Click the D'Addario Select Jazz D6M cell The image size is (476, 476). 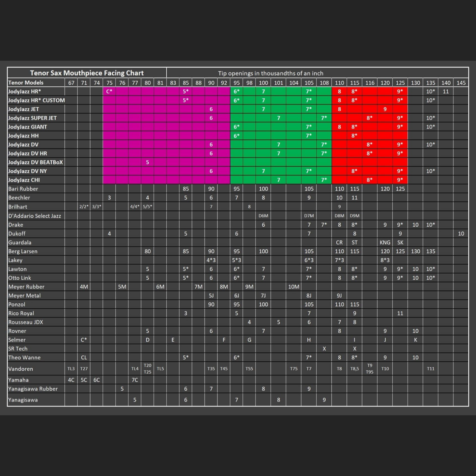click(x=263, y=216)
